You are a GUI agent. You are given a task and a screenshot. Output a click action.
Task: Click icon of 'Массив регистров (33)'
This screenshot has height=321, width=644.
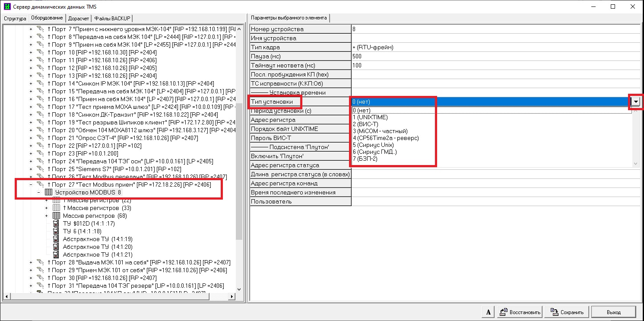56,208
